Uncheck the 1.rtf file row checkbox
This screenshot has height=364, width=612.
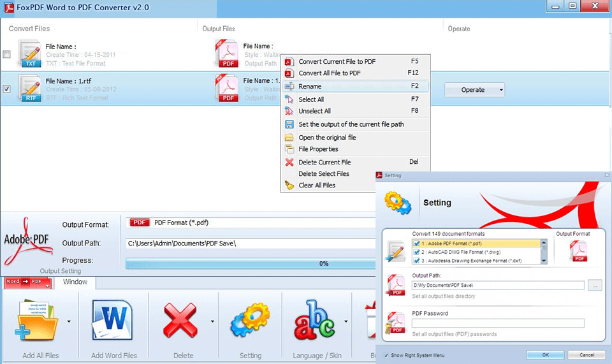(x=6, y=89)
